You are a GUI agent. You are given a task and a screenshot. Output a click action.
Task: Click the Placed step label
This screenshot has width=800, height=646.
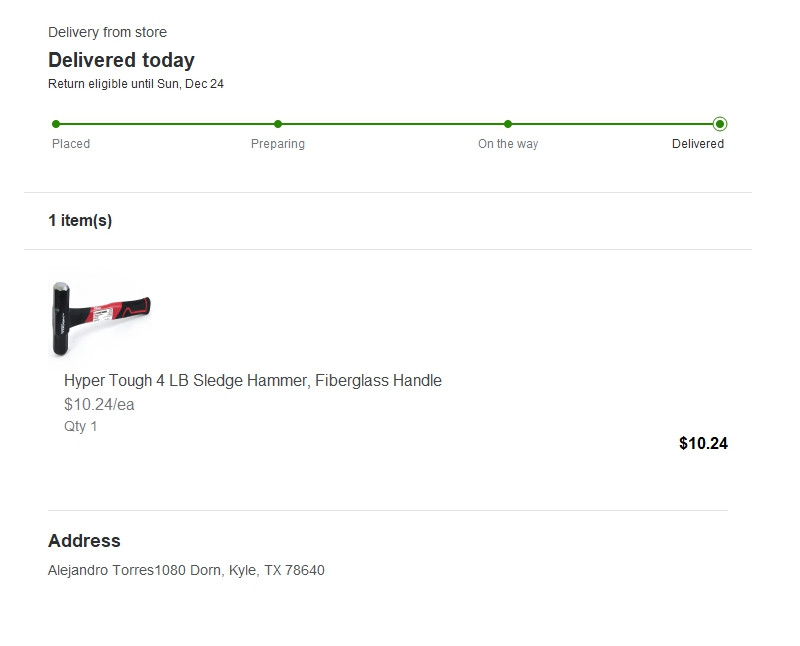[71, 144]
